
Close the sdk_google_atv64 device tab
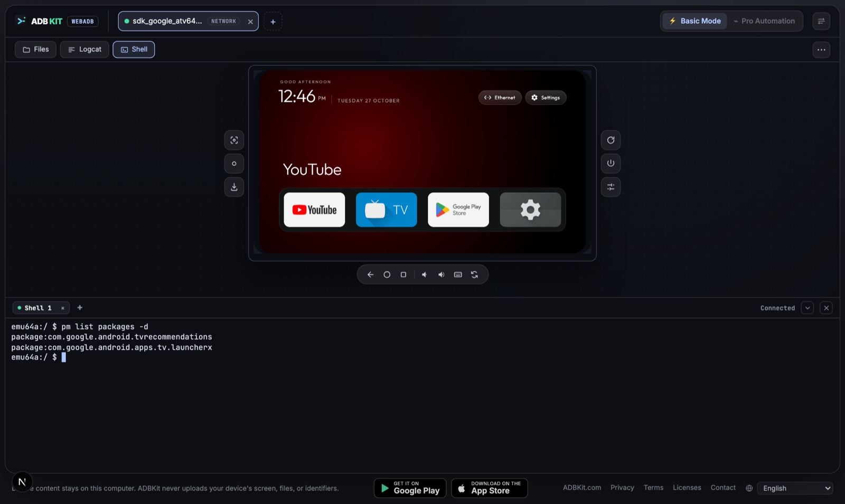[x=250, y=22]
